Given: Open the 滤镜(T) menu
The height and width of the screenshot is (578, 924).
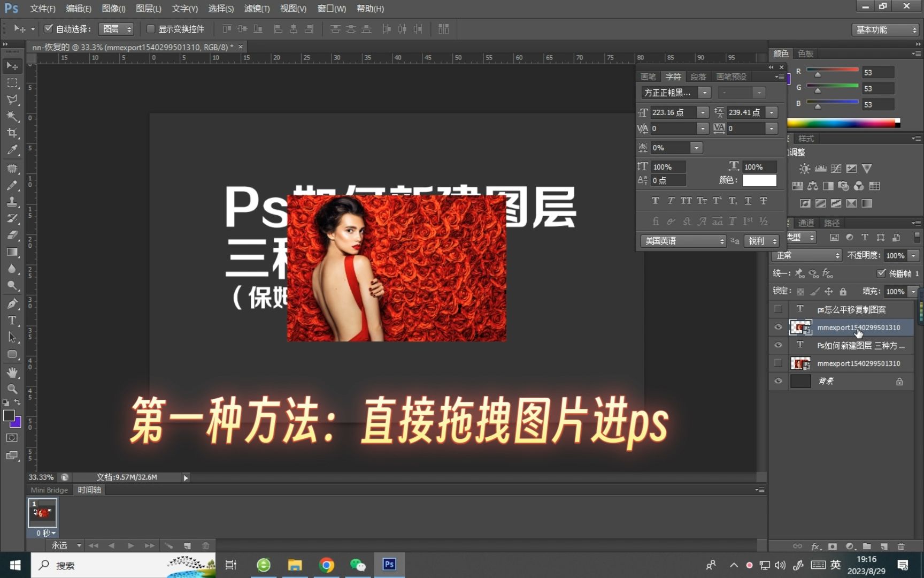Looking at the screenshot, I should coord(257,9).
